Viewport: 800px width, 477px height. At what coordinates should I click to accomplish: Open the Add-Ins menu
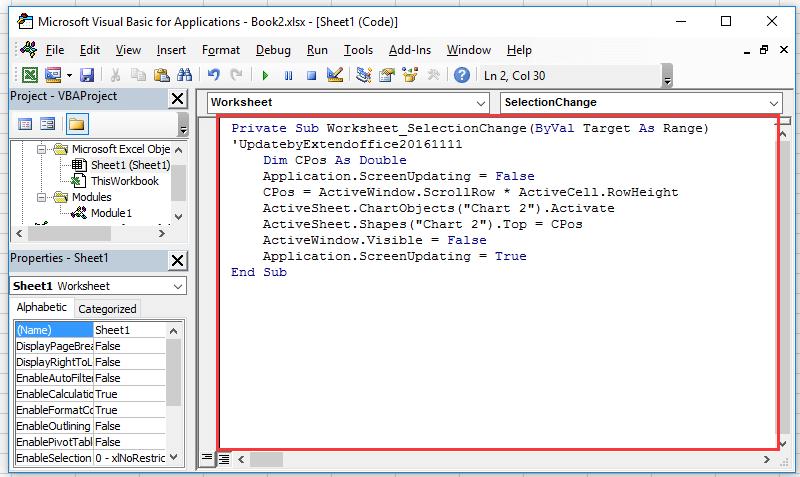(x=410, y=50)
